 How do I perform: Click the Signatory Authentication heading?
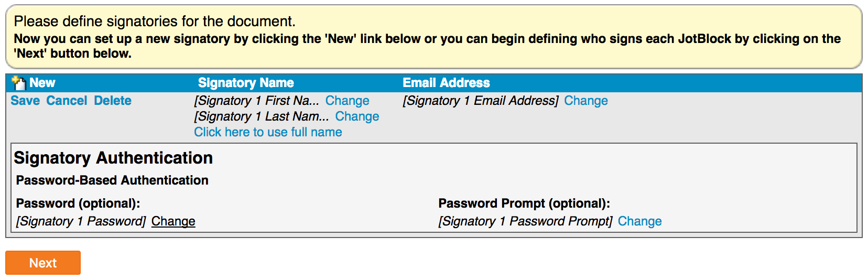pos(113,158)
